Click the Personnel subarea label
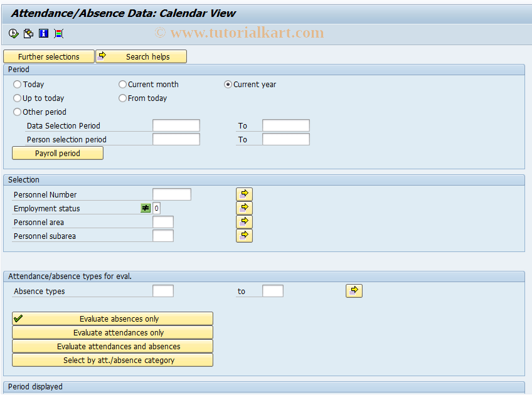 45,236
